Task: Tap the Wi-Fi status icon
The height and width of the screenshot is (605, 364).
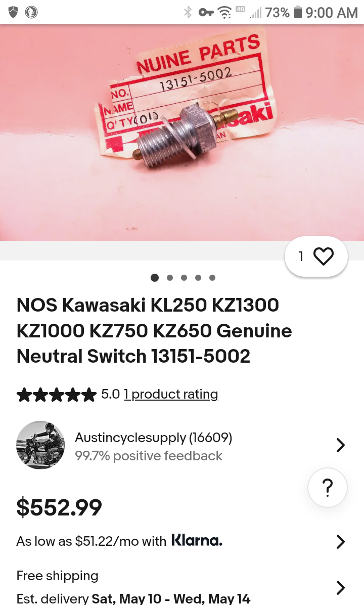Action: point(224,12)
